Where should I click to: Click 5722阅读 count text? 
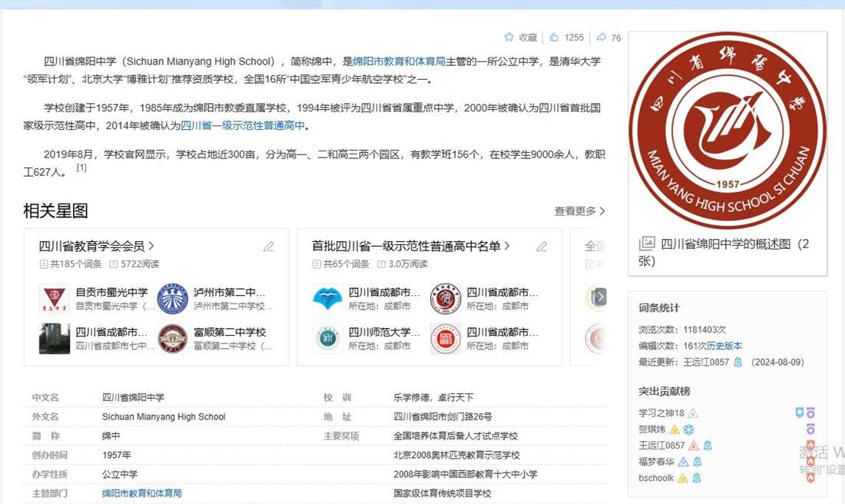point(140,264)
